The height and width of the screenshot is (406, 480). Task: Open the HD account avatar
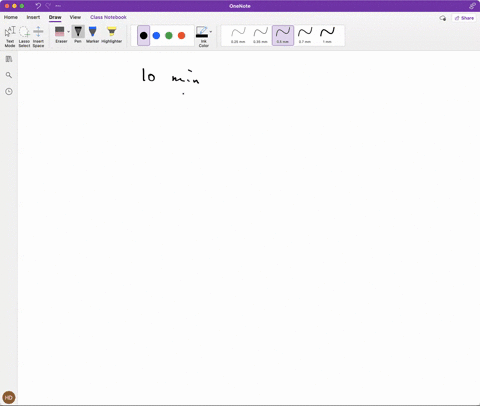pyautogui.click(x=9, y=397)
